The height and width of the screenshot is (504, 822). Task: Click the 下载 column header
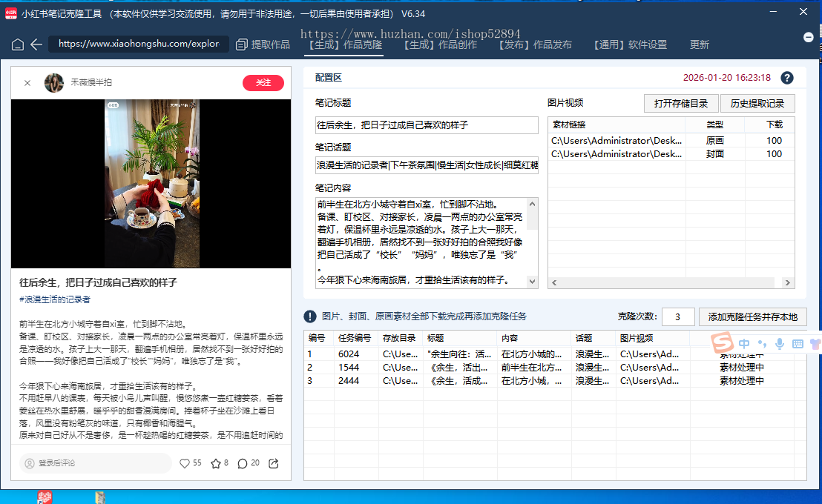pos(769,125)
